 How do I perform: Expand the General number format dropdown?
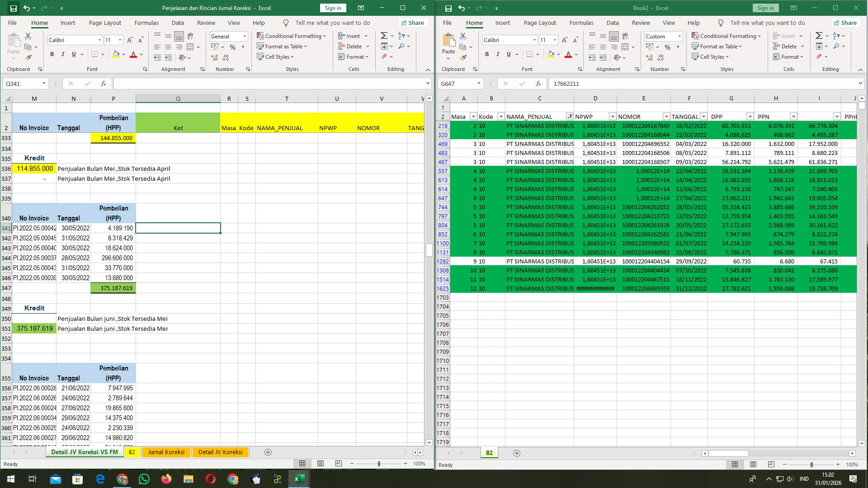[x=244, y=36]
